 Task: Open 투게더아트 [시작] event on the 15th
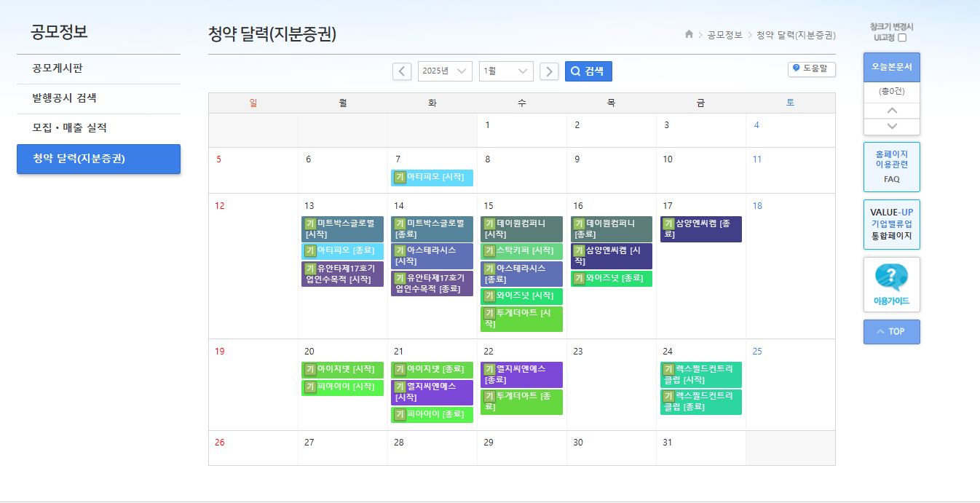tap(521, 319)
